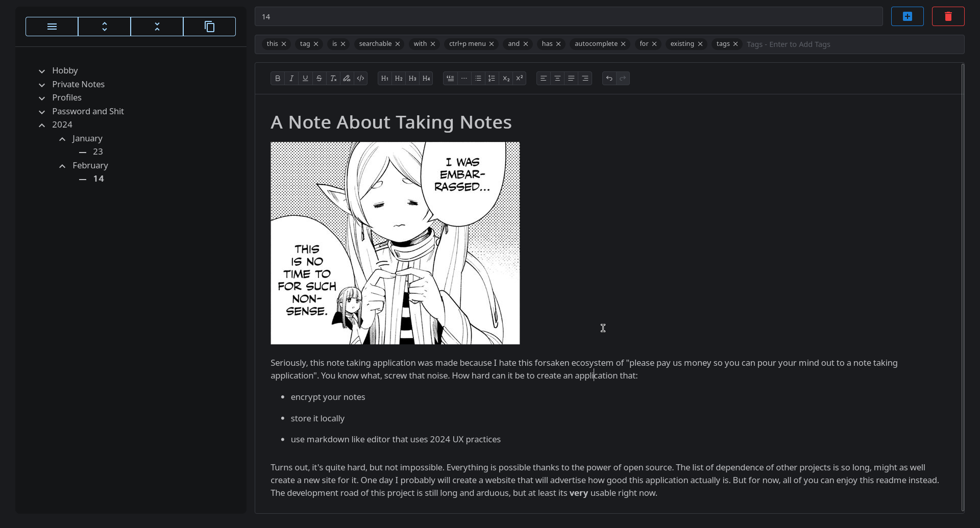Screen dimensions: 980x528
Task: Remove the "autocomplete" tag
Action: pyautogui.click(x=623, y=44)
